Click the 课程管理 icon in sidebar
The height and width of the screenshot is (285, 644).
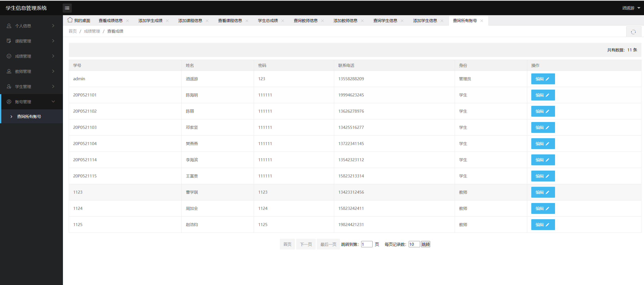(9, 41)
